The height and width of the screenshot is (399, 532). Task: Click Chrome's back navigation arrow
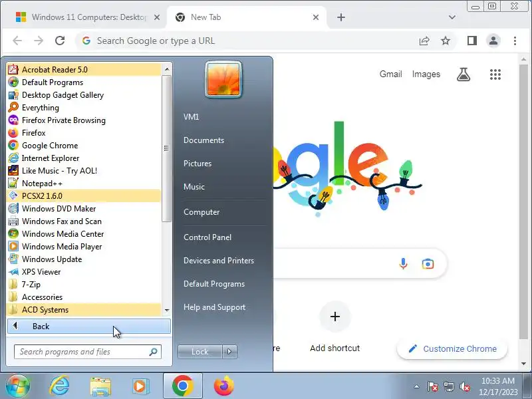coord(17,41)
